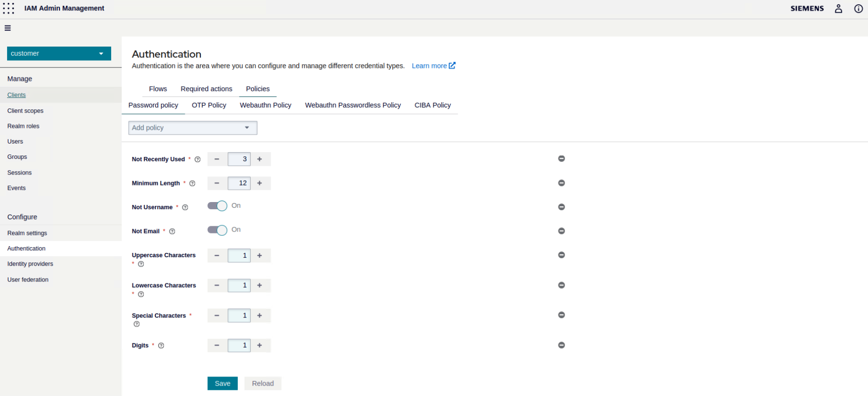The image size is (868, 396).
Task: Click the Save button
Action: point(222,384)
